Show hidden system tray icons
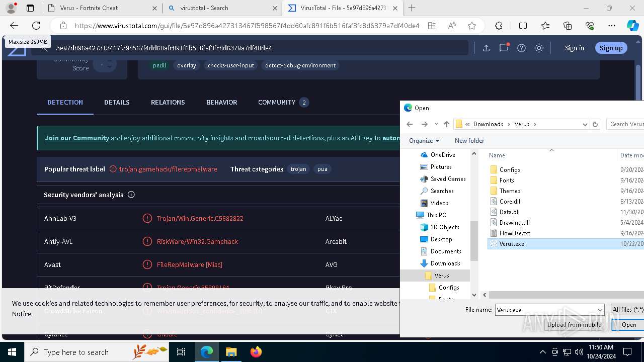 542,352
